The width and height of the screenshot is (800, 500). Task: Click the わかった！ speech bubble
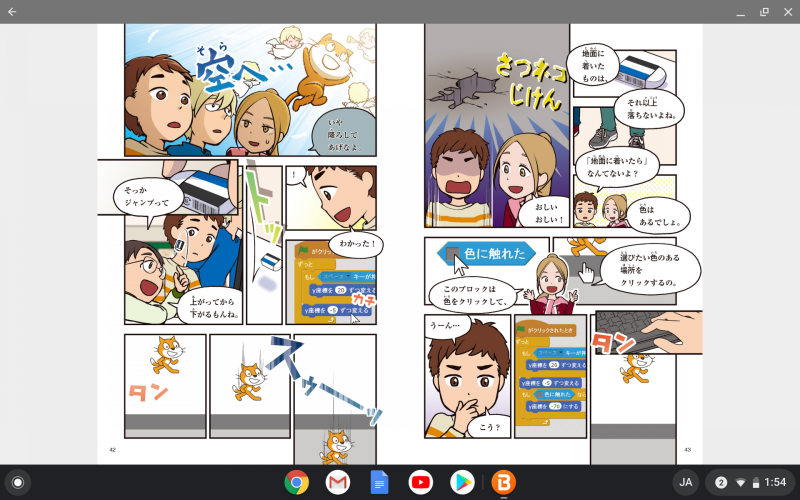(x=357, y=244)
